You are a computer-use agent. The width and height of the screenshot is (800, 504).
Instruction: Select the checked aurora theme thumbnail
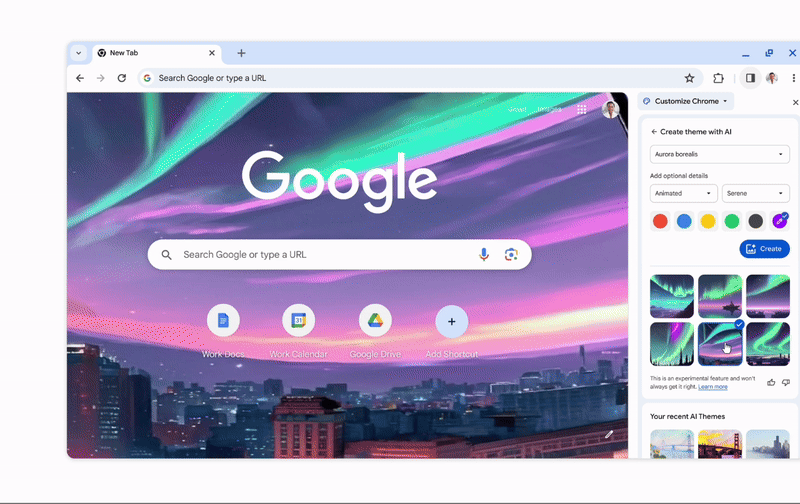(720, 344)
